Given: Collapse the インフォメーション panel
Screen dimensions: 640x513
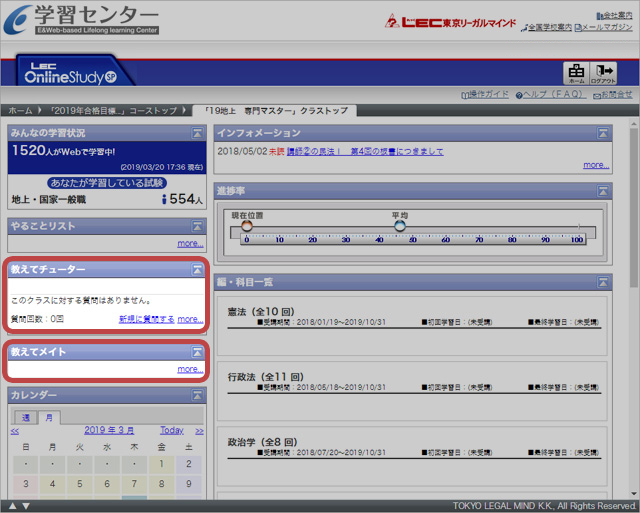Looking at the screenshot, I should click(x=602, y=133).
